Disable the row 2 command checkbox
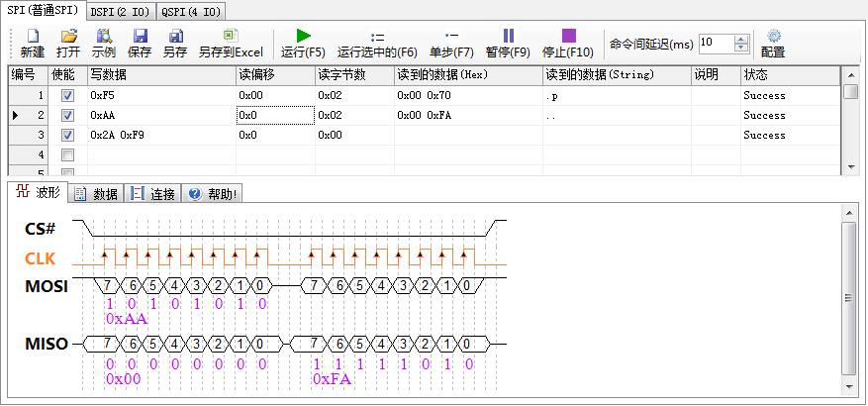 coord(67,116)
